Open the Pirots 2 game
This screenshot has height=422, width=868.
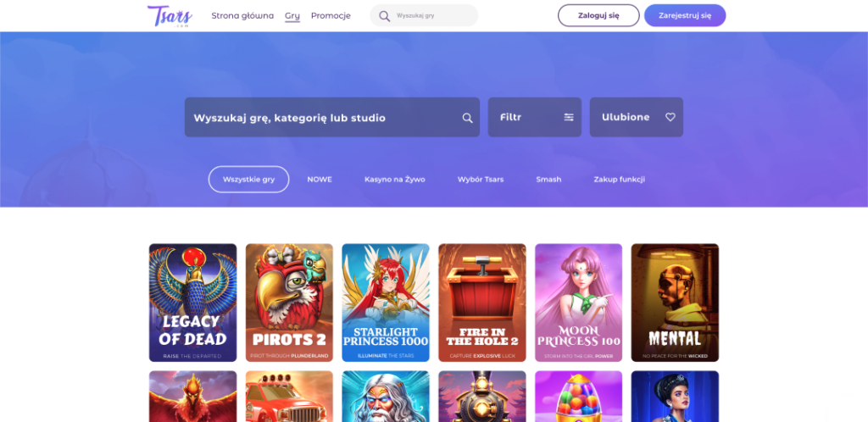click(289, 303)
